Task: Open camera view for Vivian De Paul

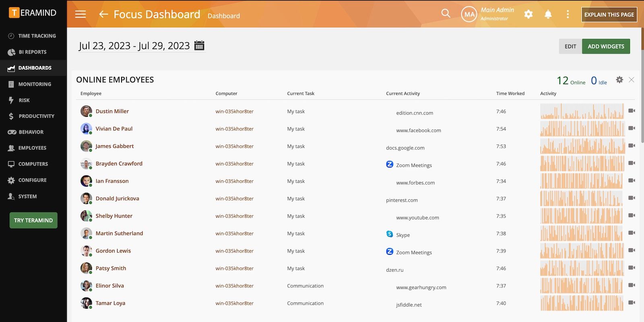Action: (632, 128)
